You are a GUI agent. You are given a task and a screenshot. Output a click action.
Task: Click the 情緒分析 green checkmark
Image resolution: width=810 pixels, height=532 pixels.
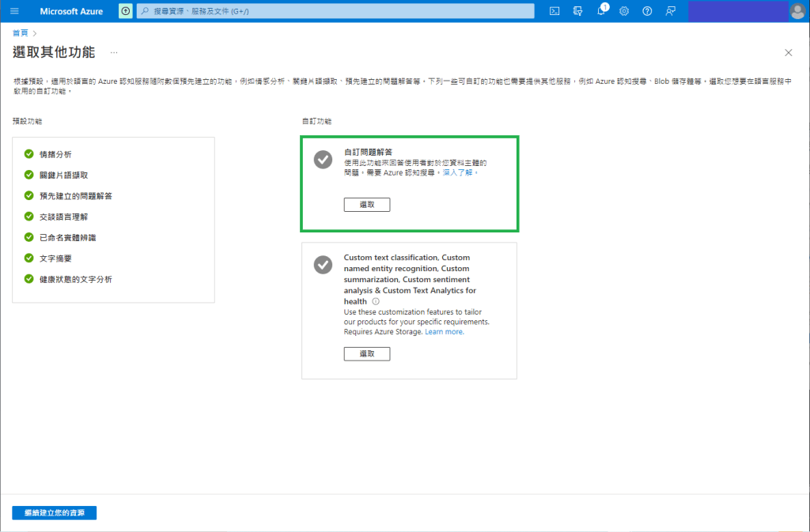[29, 154]
